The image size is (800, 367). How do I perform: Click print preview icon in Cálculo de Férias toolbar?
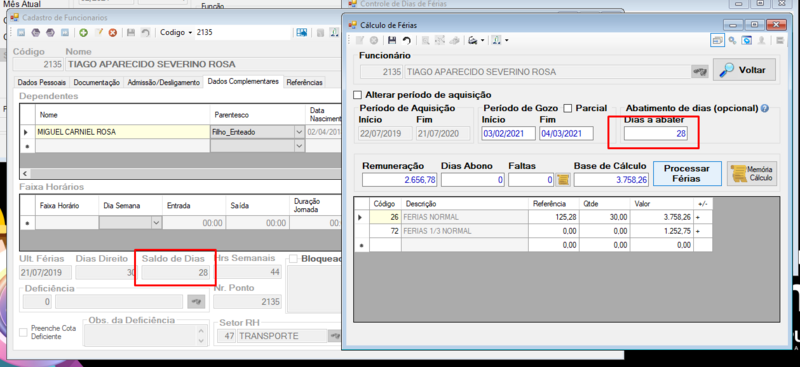point(426,40)
